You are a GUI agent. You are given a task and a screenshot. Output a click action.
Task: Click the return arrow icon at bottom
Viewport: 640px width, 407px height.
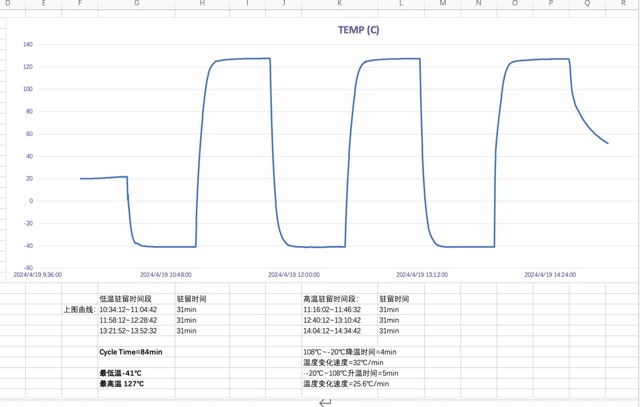(x=325, y=401)
